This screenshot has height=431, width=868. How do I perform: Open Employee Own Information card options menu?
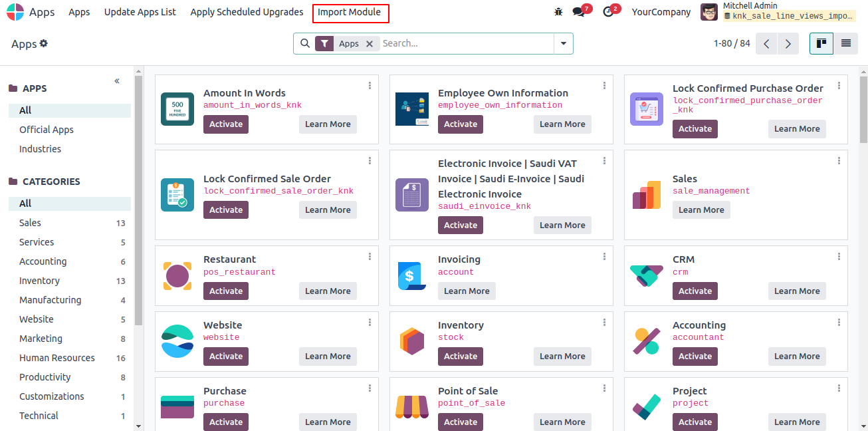604,86
